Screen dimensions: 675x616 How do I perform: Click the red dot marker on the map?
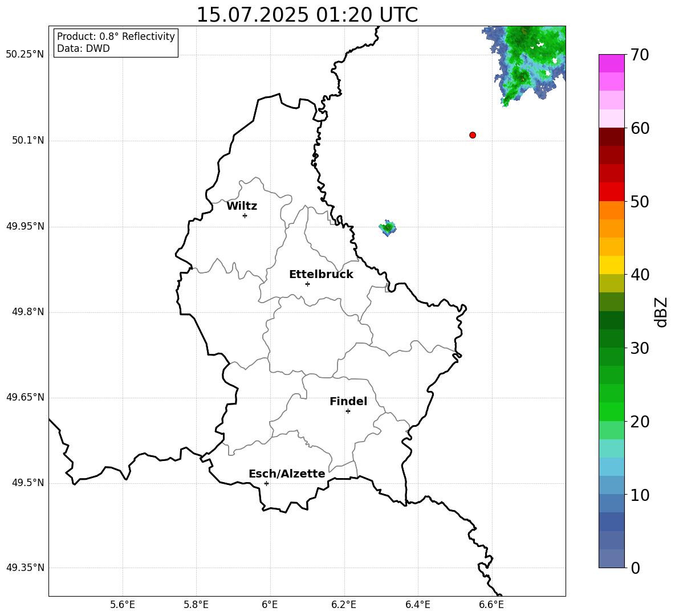[472, 135]
